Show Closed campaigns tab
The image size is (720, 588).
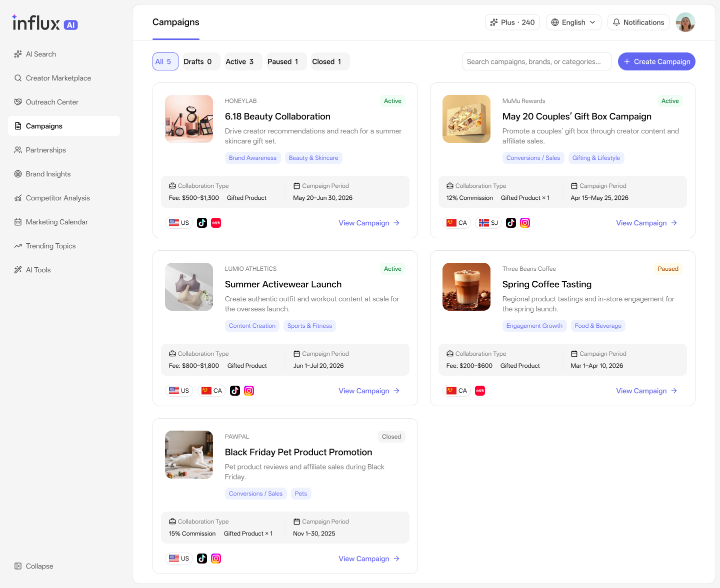click(329, 61)
